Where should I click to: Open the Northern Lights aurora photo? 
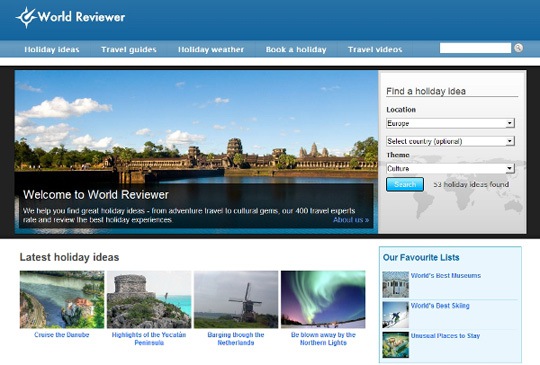(x=323, y=300)
